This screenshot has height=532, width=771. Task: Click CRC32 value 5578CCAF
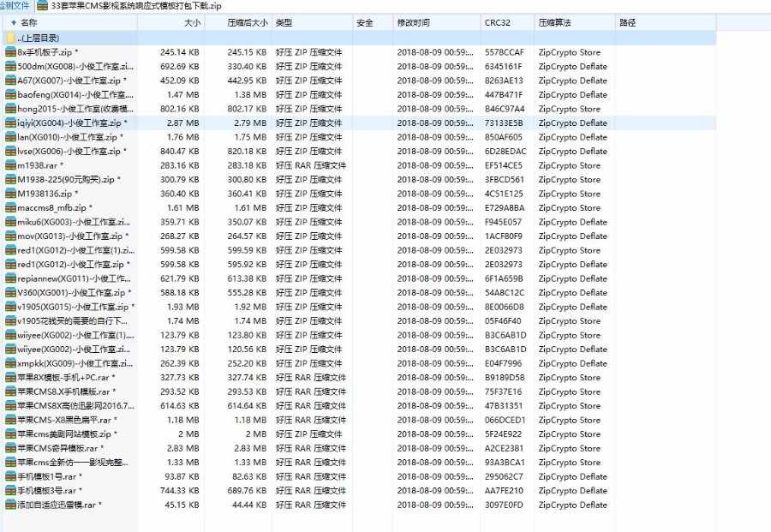[x=505, y=52]
